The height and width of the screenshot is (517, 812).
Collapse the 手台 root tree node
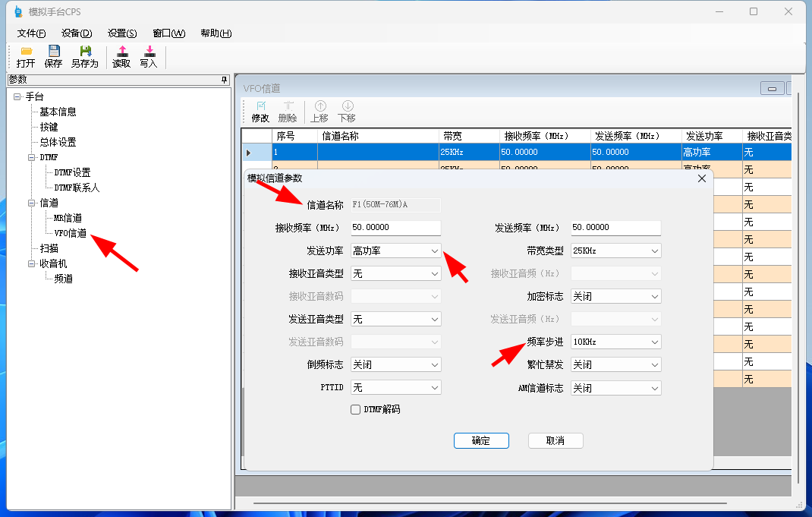[17, 96]
